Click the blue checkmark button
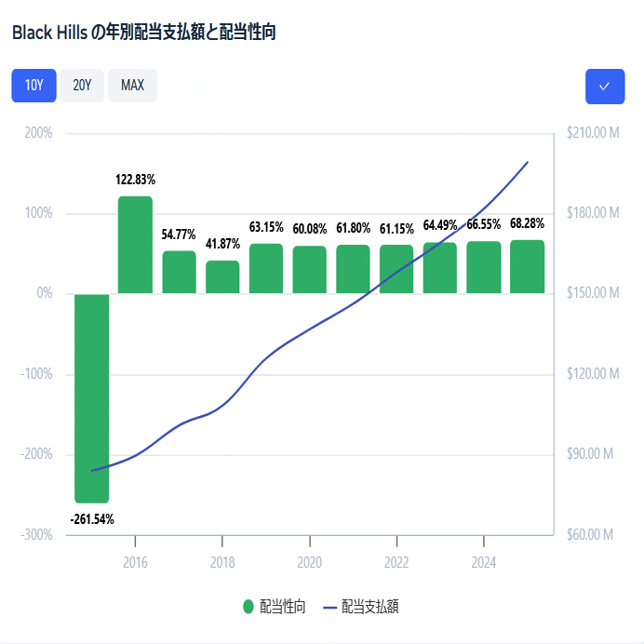Viewport: 644px width, 644px height. (605, 87)
